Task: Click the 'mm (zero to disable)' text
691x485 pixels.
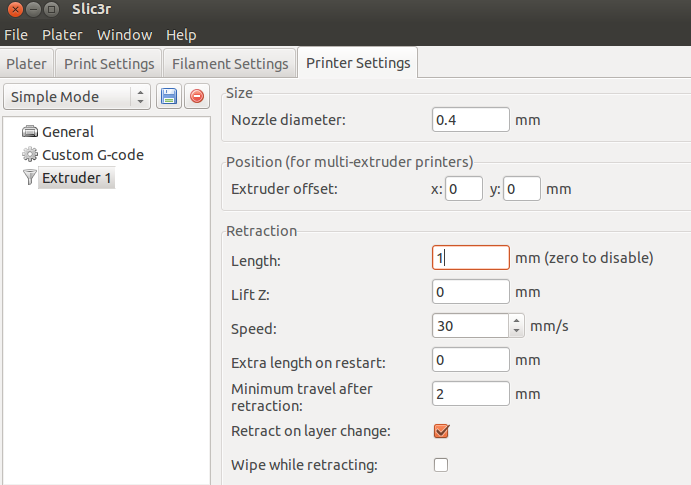Action: click(x=584, y=258)
